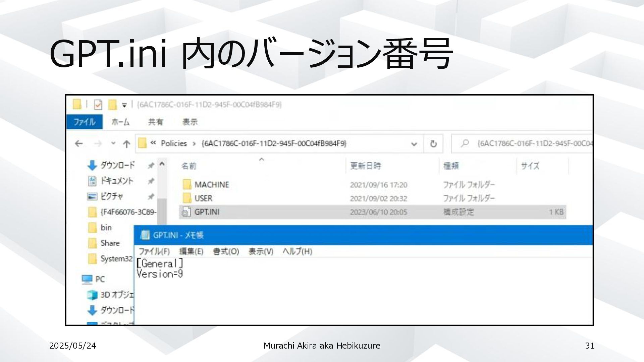Open the MACHINE folder
Screen dimensions: 644x362
[x=211, y=185]
